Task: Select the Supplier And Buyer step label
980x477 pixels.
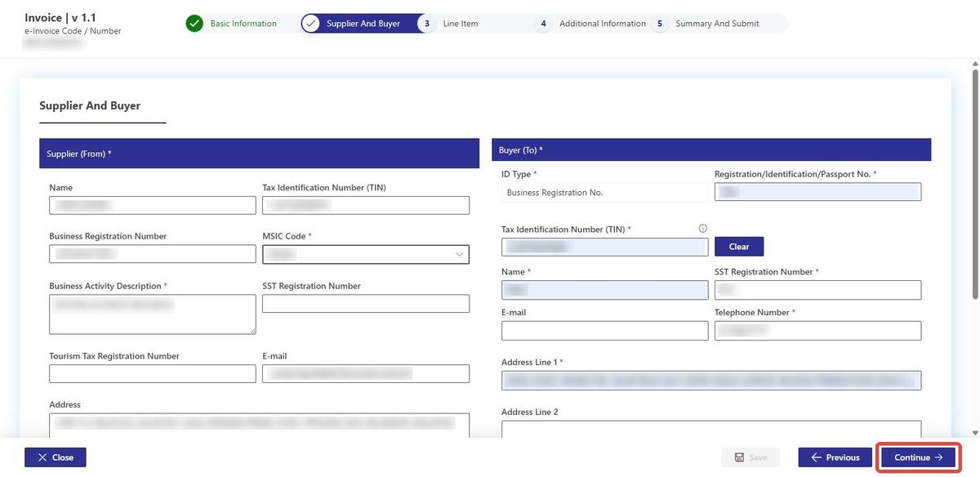Action: coord(363,24)
